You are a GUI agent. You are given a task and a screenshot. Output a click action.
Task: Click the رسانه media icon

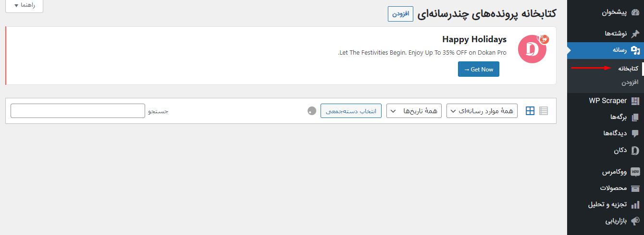coord(635,50)
